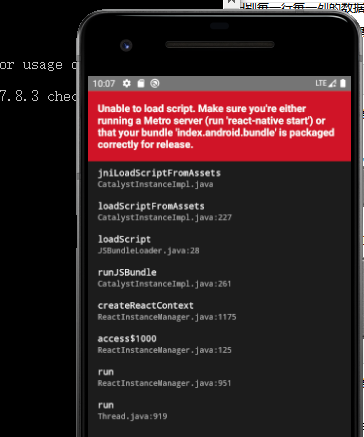Screen dimensions: 364x437
Task: Tap ReactInstanceManager.java:951 file reference
Action: pyautogui.click(x=164, y=383)
